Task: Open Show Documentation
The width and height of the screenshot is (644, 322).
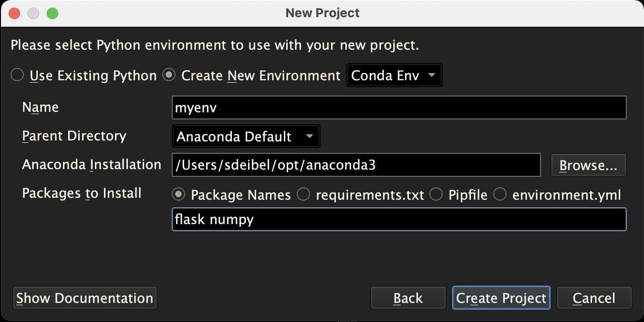Action: [85, 298]
